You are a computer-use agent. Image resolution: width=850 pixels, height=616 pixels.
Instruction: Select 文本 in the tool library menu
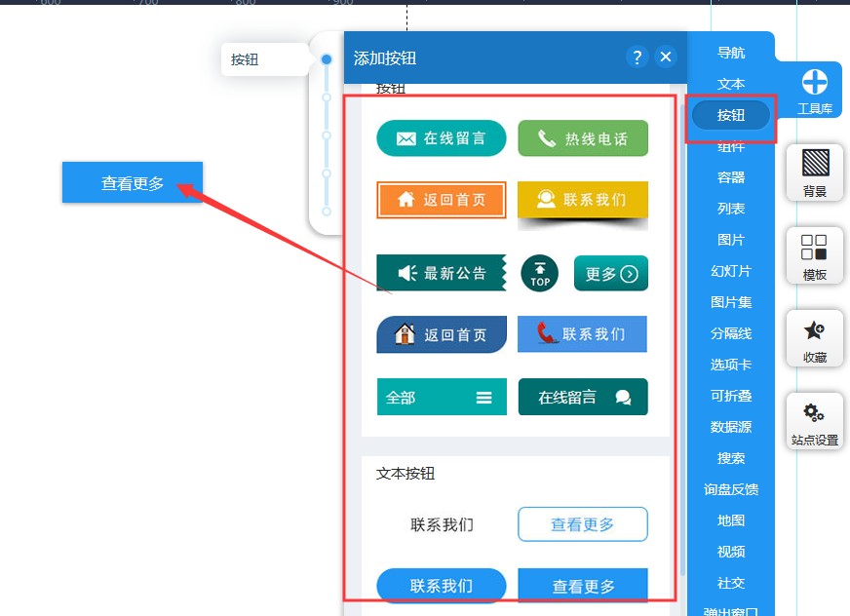[x=731, y=84]
